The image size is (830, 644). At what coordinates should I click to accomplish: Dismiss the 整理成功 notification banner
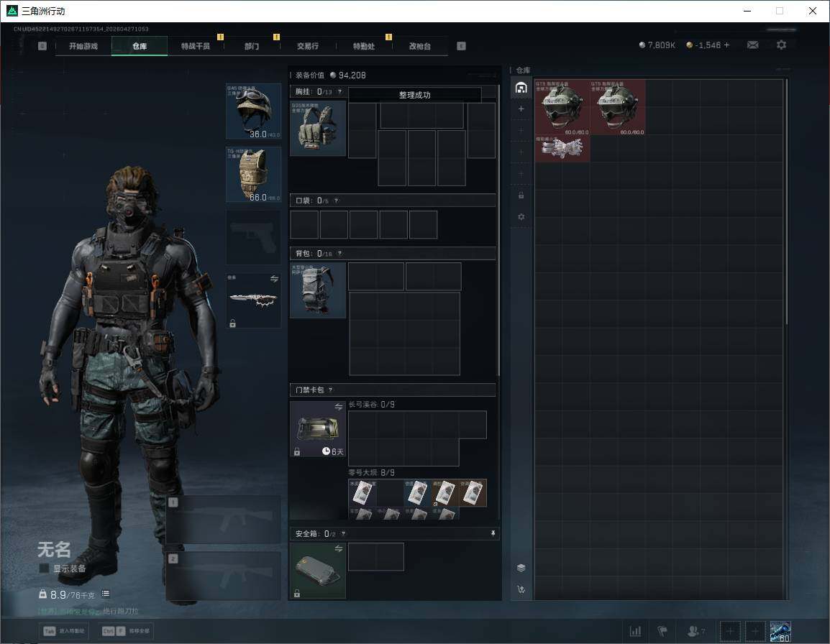pyautogui.click(x=414, y=95)
